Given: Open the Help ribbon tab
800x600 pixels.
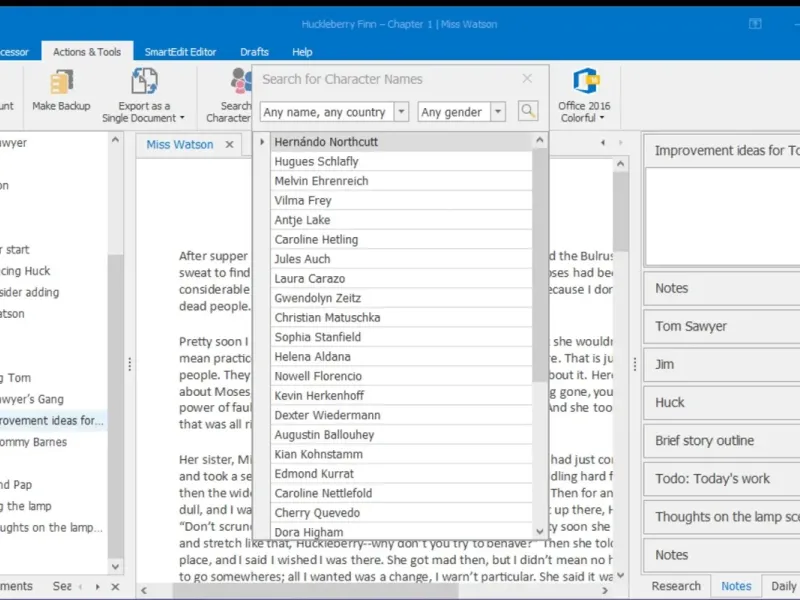Looking at the screenshot, I should (302, 52).
